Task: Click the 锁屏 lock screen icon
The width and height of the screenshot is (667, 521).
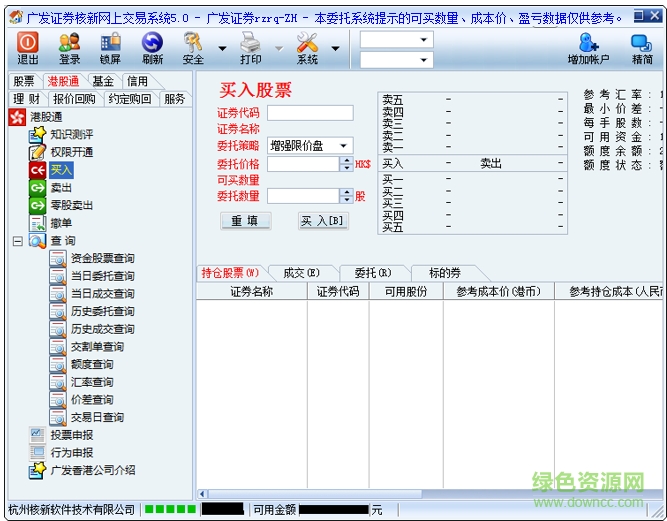Action: (x=111, y=48)
